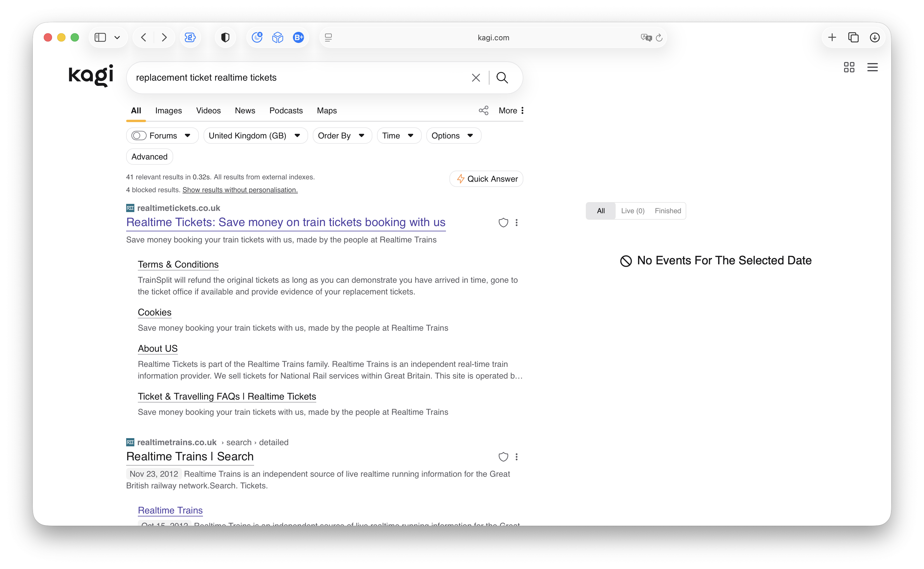
Task: Switch to the News tab
Action: click(x=245, y=110)
